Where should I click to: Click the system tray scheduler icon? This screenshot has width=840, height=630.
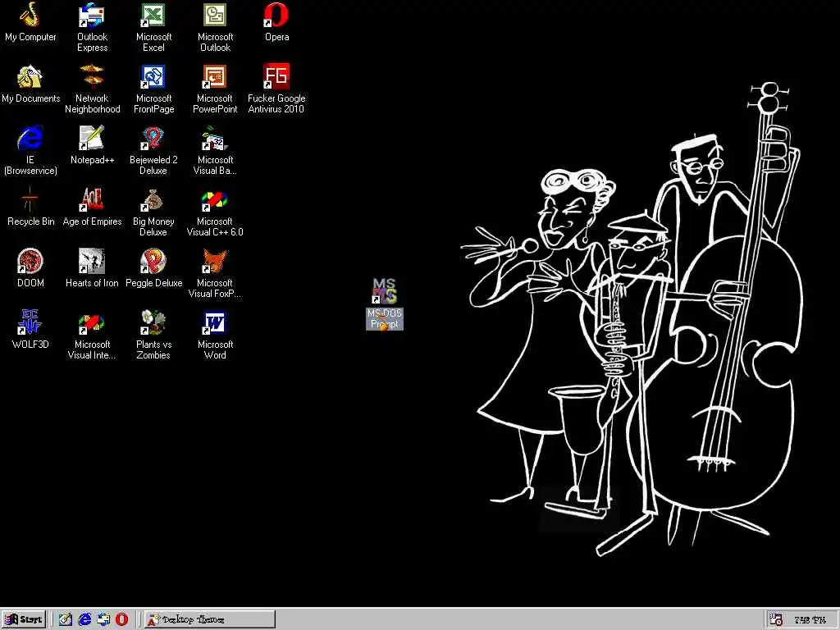pos(776,620)
